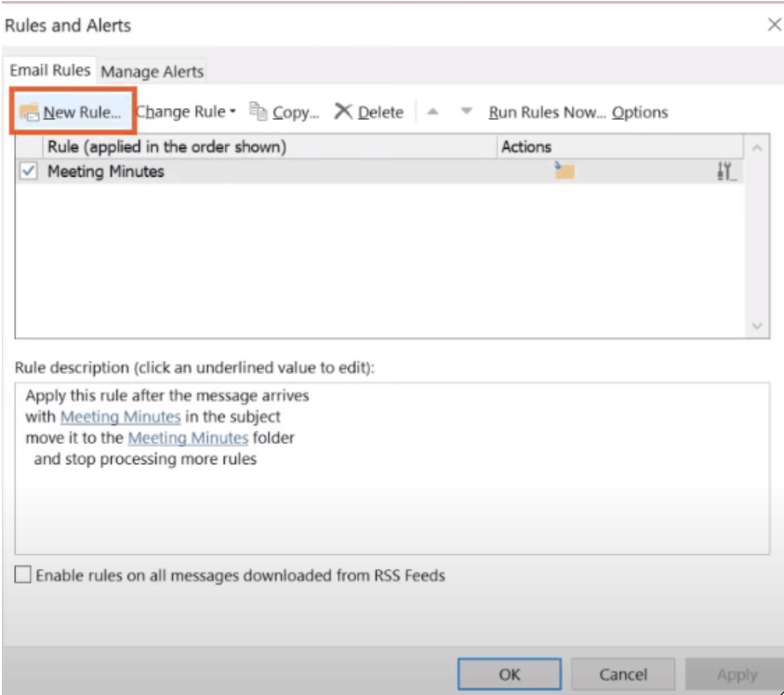
Task: Click Copy... in the toolbar
Action: coord(296,113)
